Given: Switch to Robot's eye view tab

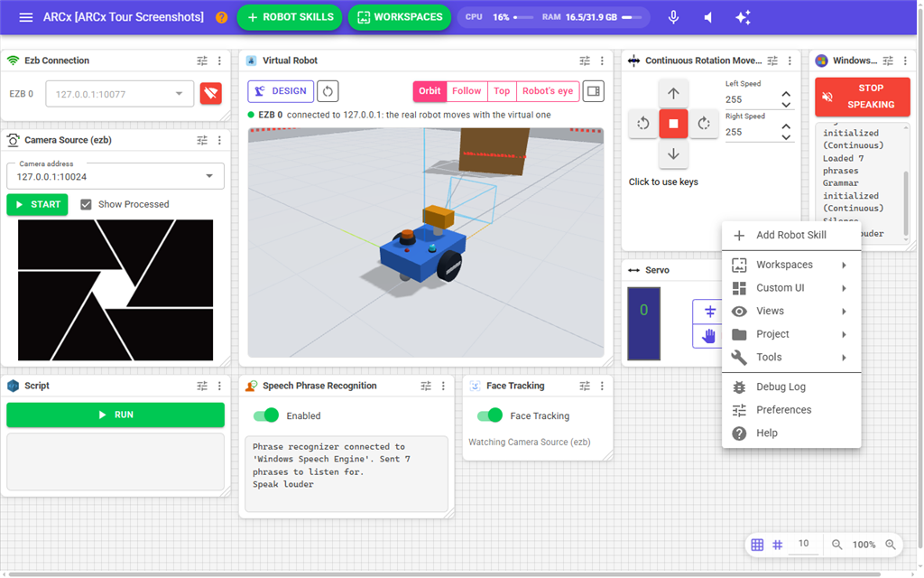Looking at the screenshot, I should coord(548,91).
